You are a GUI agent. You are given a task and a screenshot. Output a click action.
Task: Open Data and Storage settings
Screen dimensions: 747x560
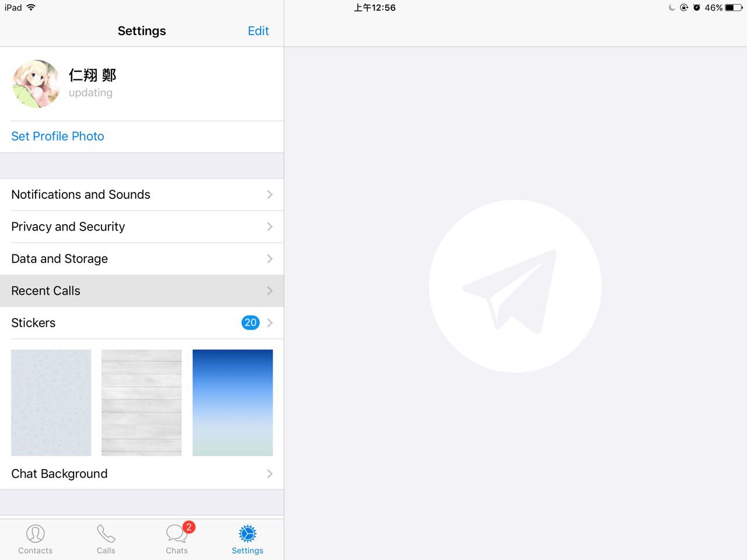tap(60, 259)
